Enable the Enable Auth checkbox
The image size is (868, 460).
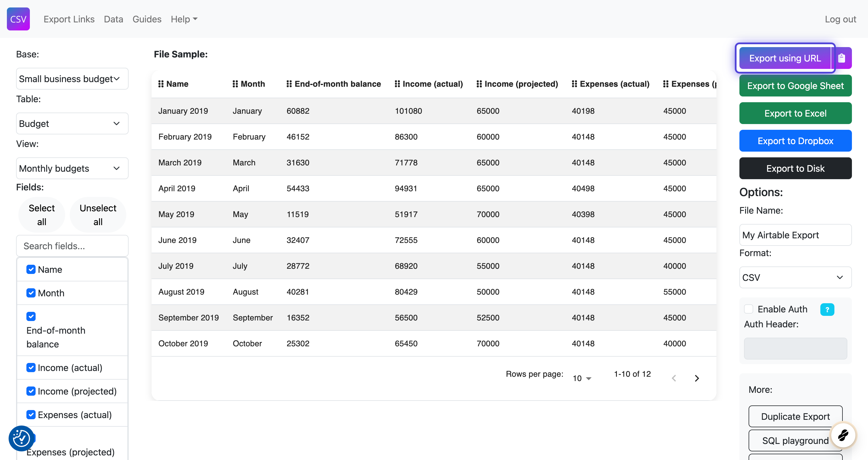click(x=748, y=309)
